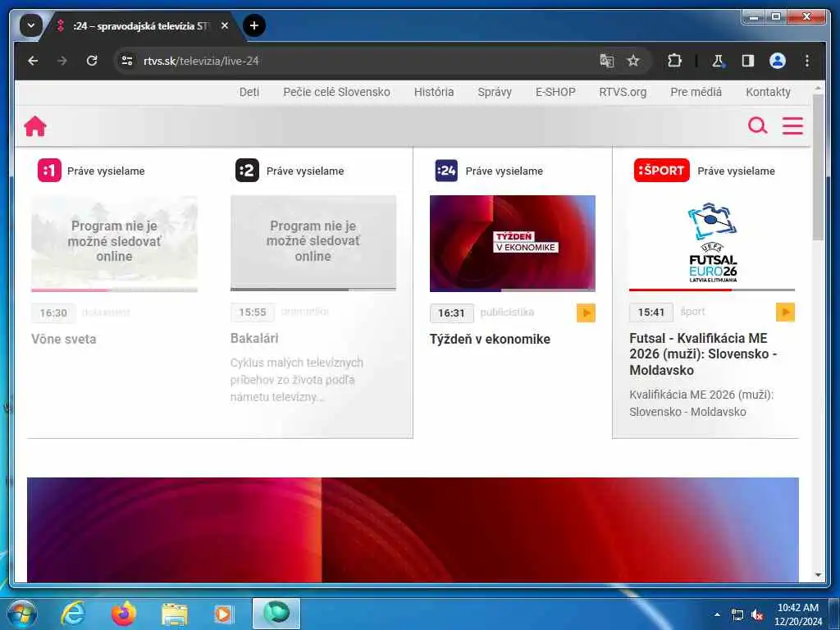Open the Extensions puzzle icon
The width and height of the screenshot is (840, 630).
674,61
